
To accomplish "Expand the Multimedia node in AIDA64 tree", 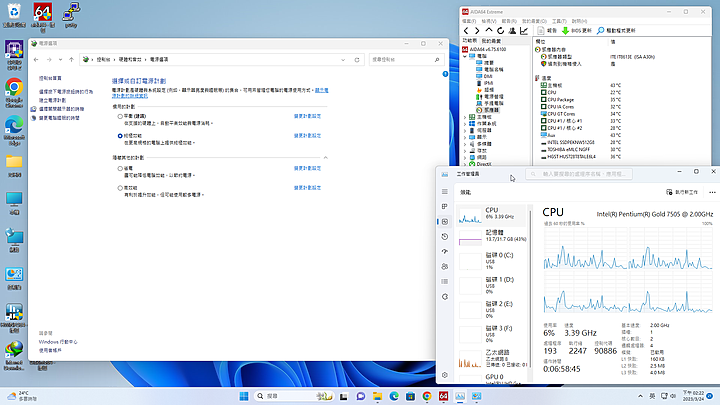I will tap(465, 144).
